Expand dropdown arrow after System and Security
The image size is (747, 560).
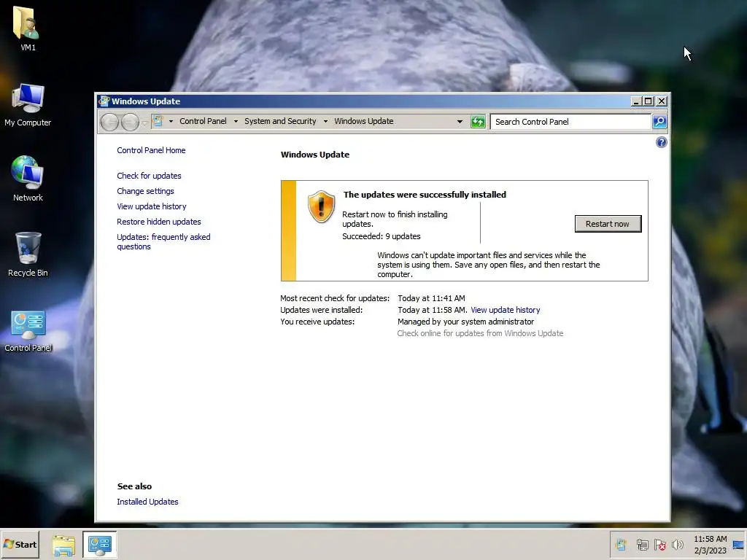tap(325, 122)
